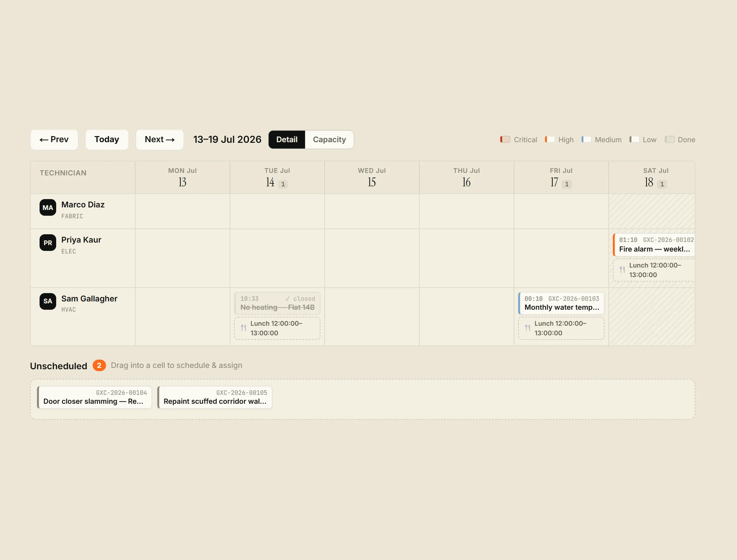Viewport: 737px width, 560px height.
Task: Click the TECHNICIAN column header
Action: coord(63,173)
